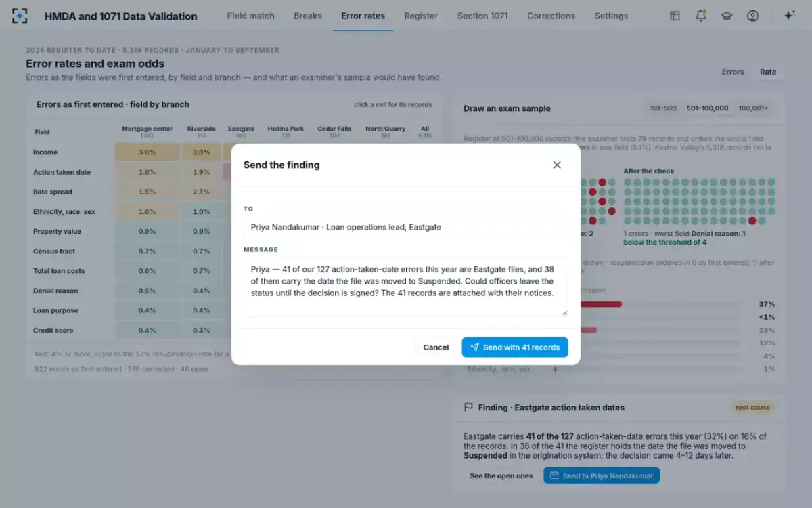This screenshot has height=508, width=812.
Task: Click envelope icon on Send to Priya button
Action: pyautogui.click(x=554, y=475)
